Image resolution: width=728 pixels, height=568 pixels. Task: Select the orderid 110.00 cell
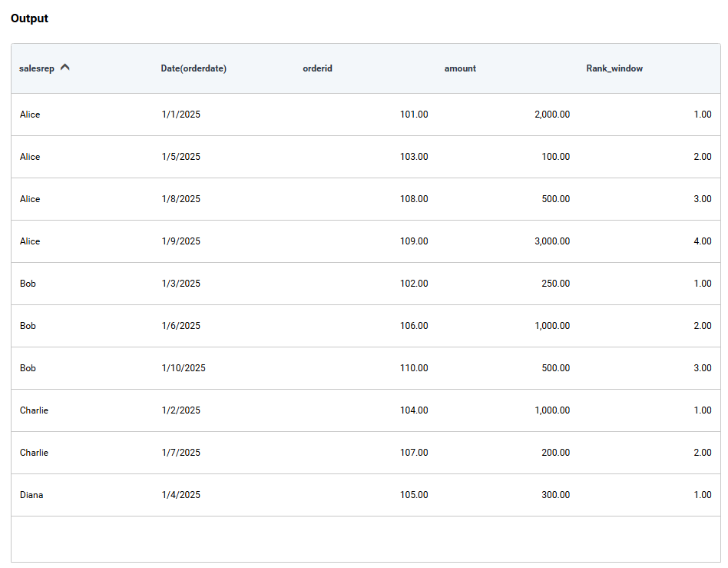[x=414, y=368]
